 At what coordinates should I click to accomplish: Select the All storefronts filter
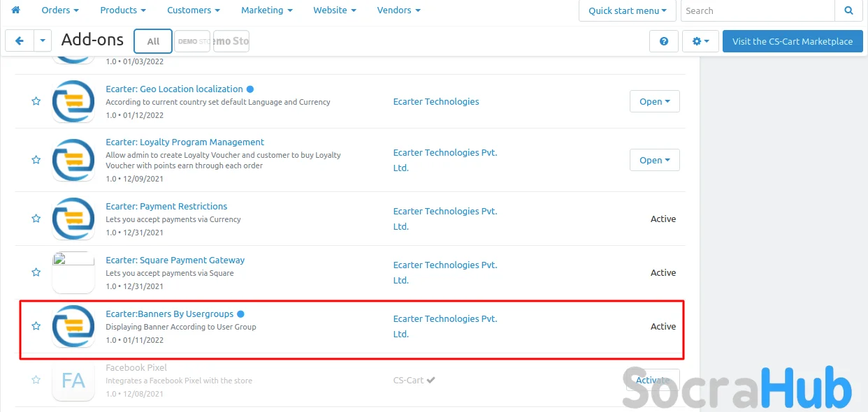tap(153, 41)
